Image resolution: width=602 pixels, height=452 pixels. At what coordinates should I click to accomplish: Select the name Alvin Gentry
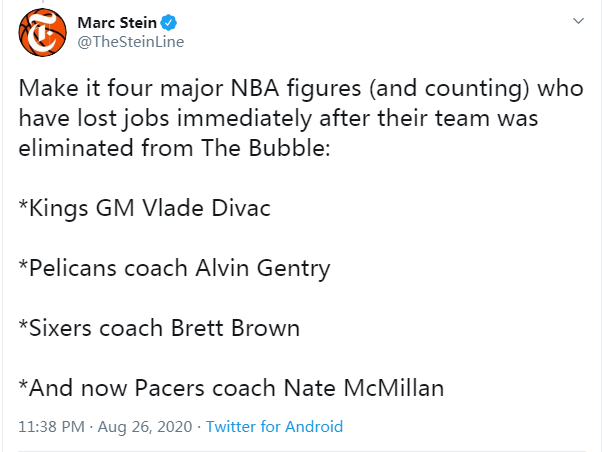pos(263,268)
